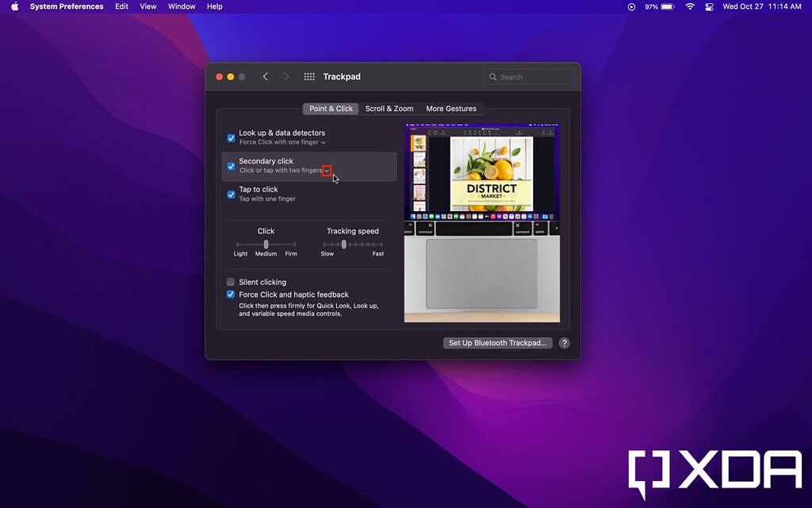Click the forward navigation arrow
812x508 pixels.
coord(286,76)
